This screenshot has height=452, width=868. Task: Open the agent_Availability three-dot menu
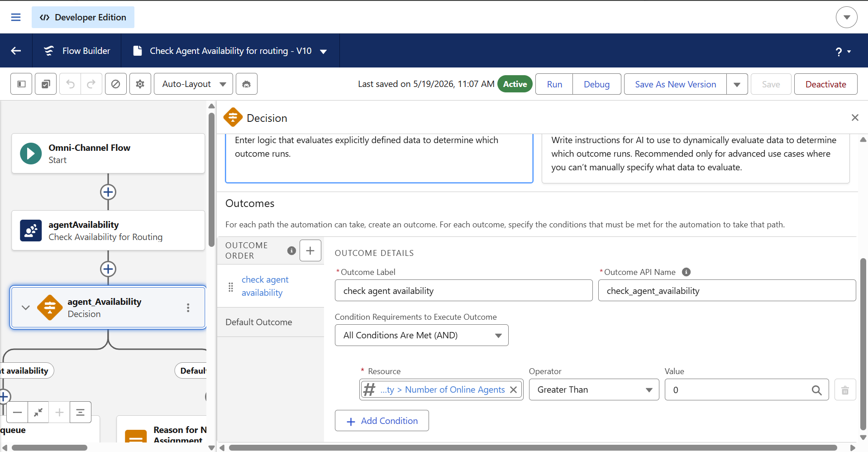click(x=188, y=308)
